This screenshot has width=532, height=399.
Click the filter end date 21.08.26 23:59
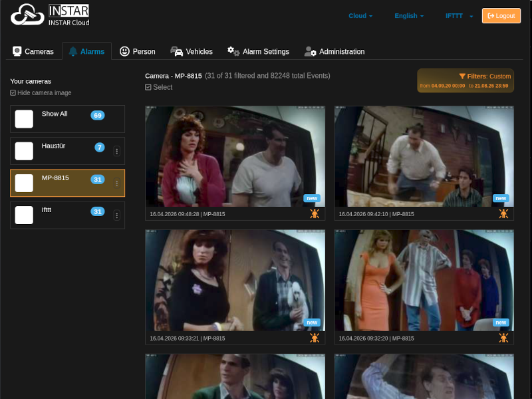[491, 86]
